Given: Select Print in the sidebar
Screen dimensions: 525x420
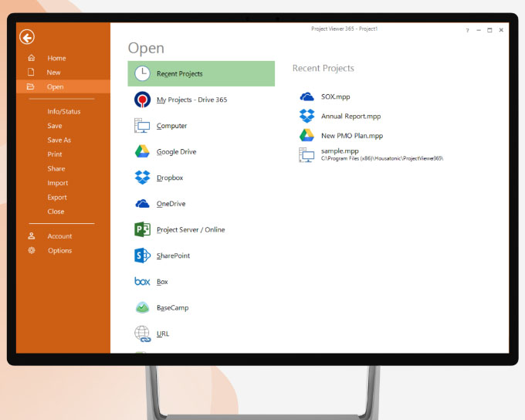Looking at the screenshot, I should [x=55, y=154].
